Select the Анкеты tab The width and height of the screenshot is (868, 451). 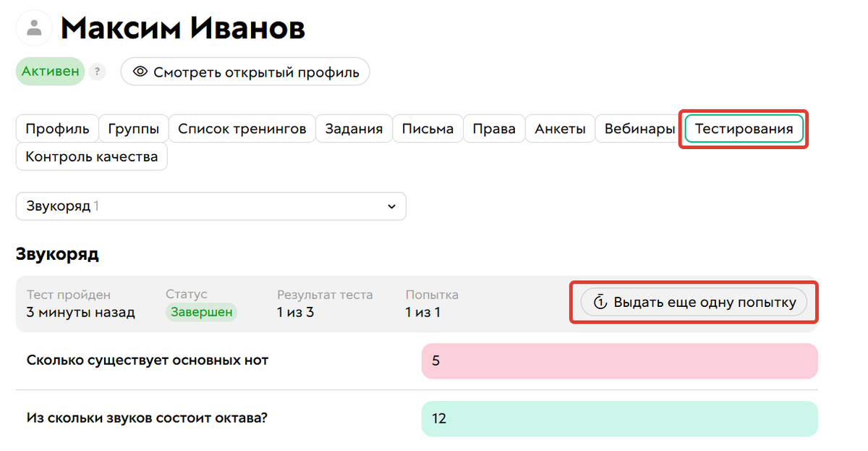click(x=560, y=128)
